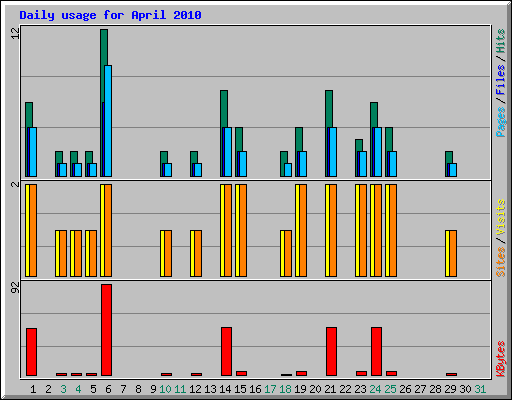Select green weekend day "4" on the x-axis
Image resolution: width=512 pixels, height=400 pixels.
pyautogui.click(x=78, y=389)
